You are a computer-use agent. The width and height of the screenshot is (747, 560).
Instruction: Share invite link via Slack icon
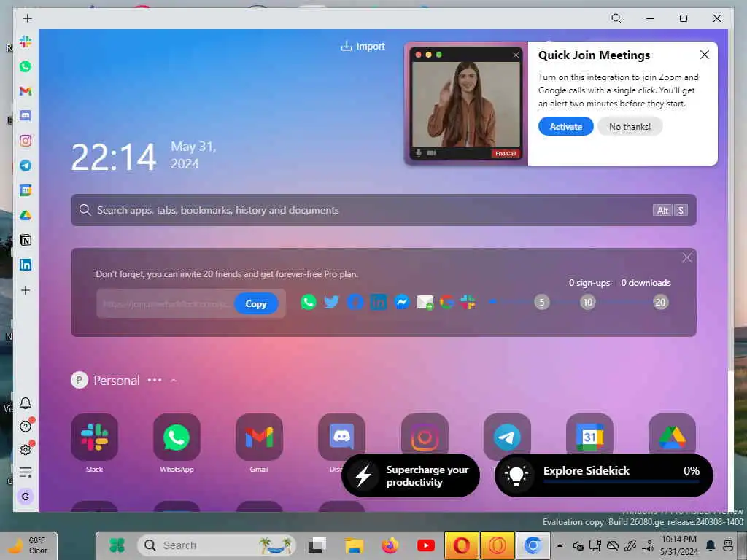[468, 302]
